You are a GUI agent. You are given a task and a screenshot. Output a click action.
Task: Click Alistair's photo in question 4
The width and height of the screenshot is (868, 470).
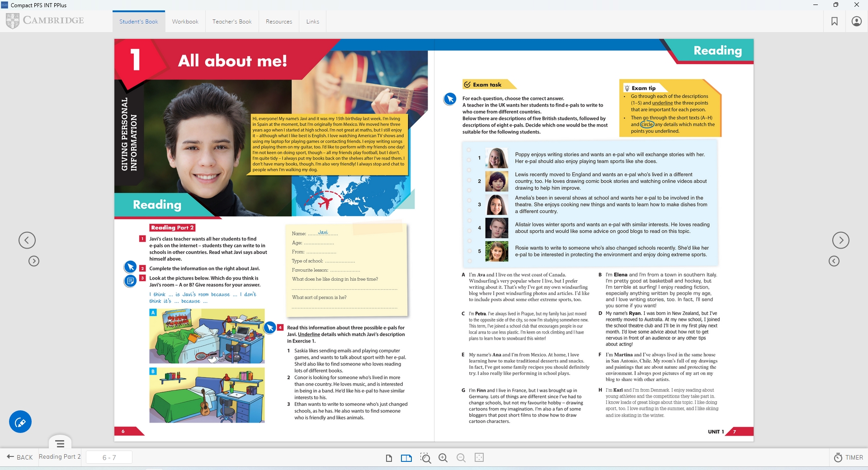(x=496, y=228)
